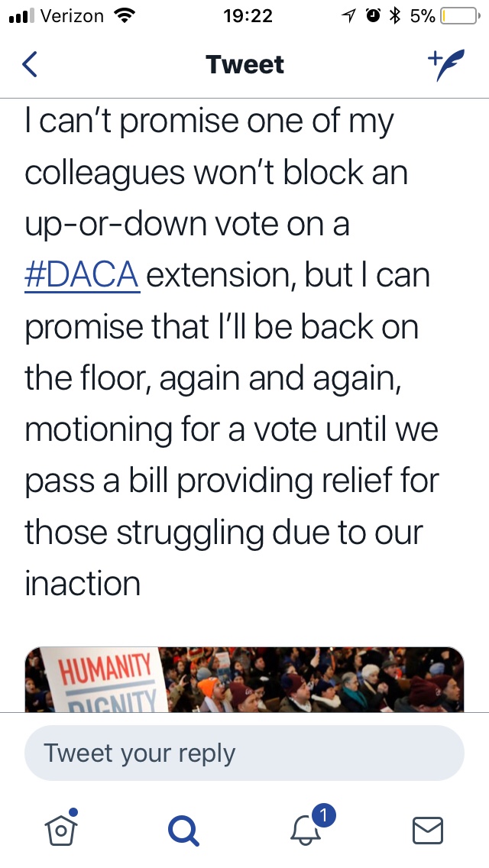Go back using the left chevron

[x=30, y=65]
